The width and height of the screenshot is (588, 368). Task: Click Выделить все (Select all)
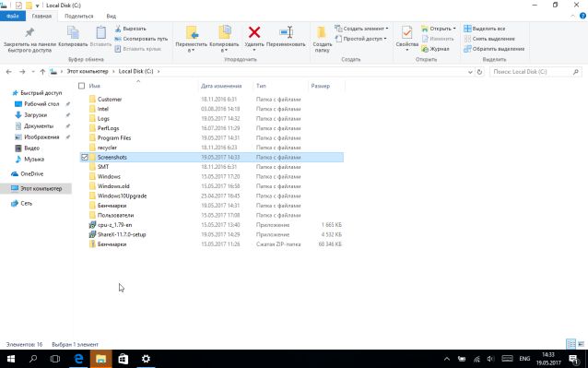485,29
